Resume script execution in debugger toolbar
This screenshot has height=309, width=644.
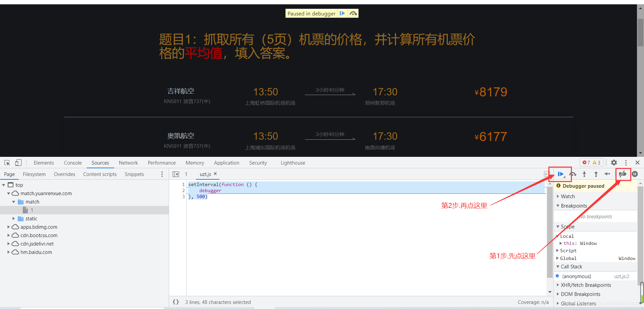561,174
